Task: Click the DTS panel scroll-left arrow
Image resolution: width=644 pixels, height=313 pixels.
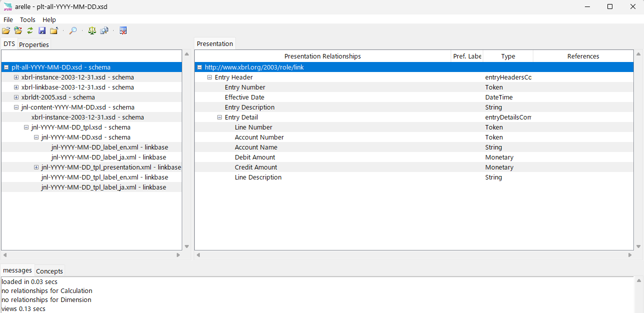Action: click(x=5, y=255)
